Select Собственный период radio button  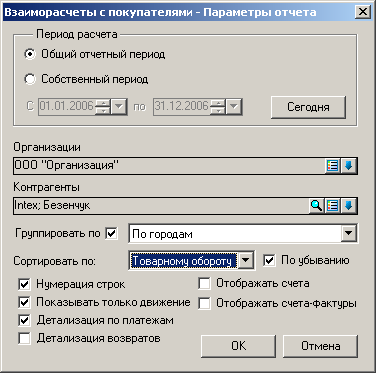[30, 79]
